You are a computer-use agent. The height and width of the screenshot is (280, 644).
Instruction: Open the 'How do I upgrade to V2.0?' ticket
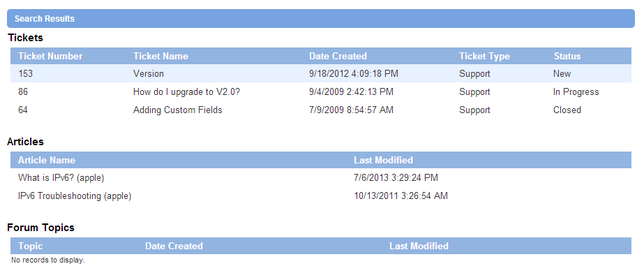point(186,91)
